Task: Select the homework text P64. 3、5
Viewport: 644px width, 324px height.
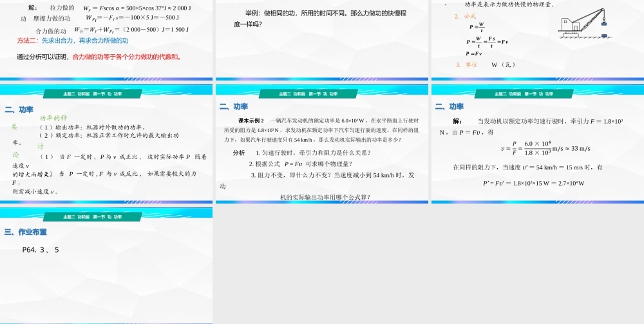Action: 41,250
